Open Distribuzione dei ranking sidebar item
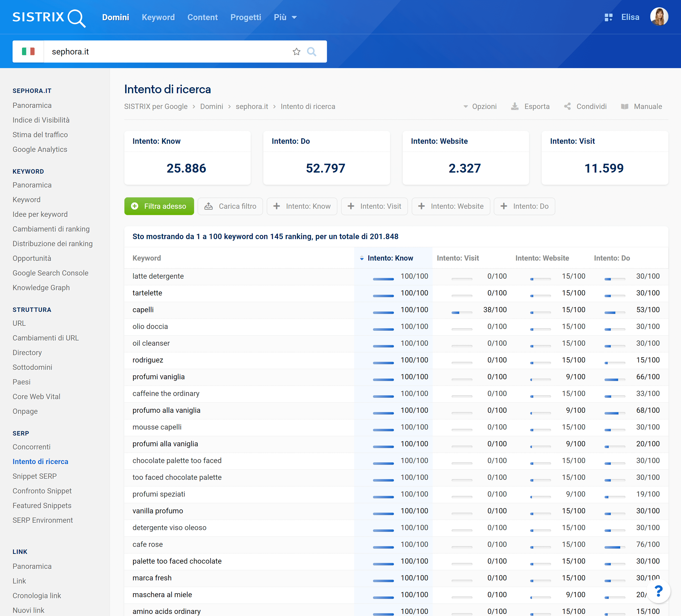 [52, 244]
